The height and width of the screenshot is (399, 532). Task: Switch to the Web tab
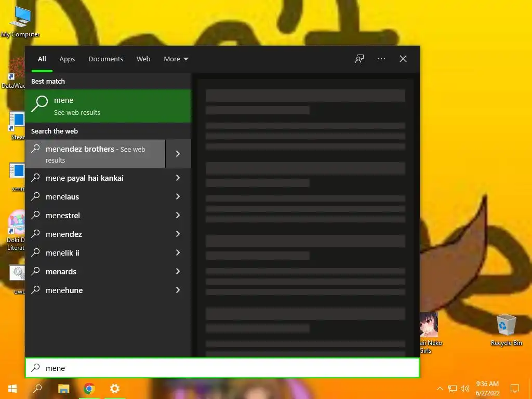(x=143, y=59)
